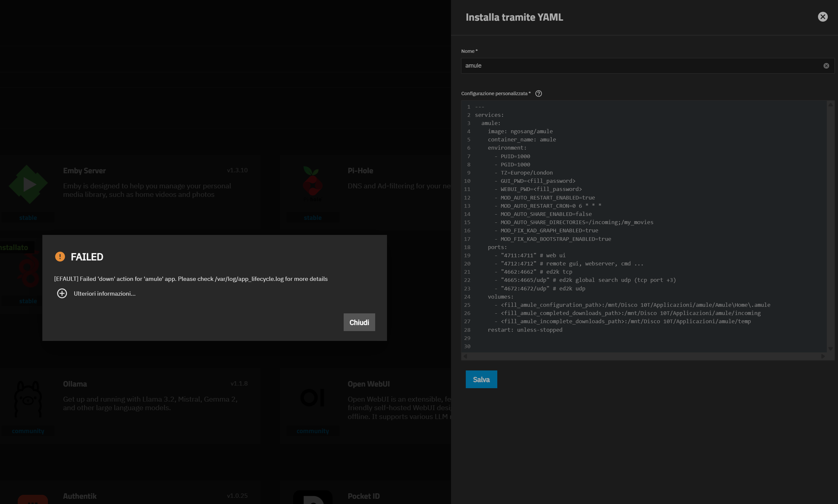Clear the Nome field with X icon
This screenshot has height=504, width=838.
coord(826,66)
